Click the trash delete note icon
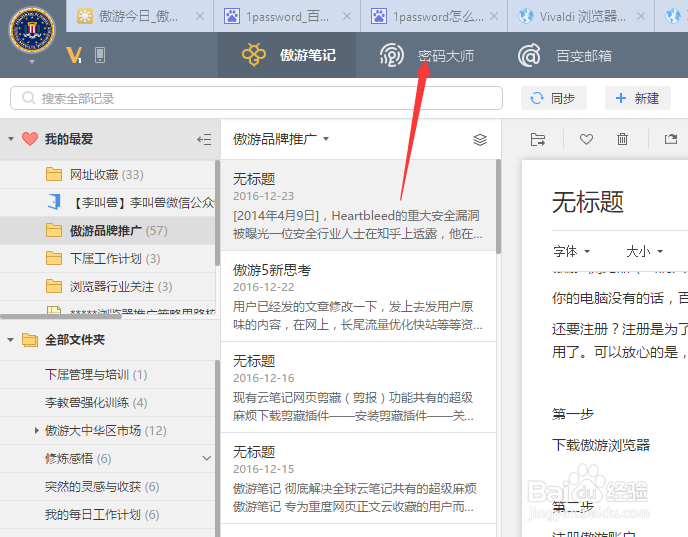688x537 pixels. (622, 140)
